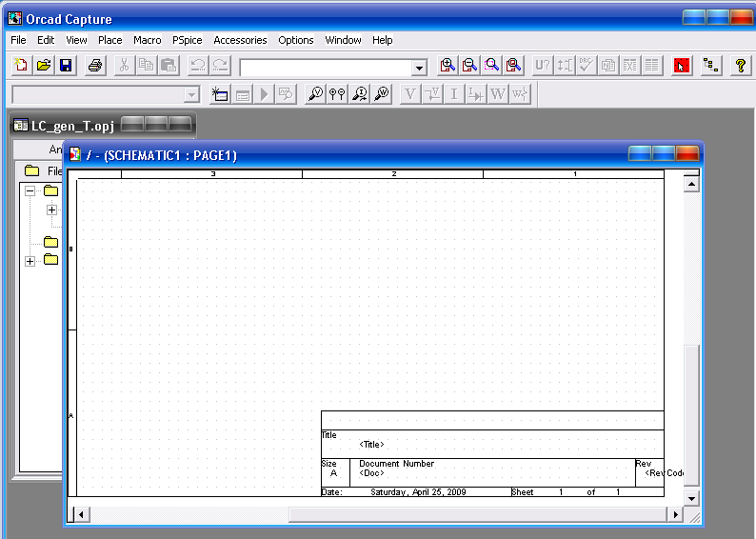Toggle current on selected part button

475,94
